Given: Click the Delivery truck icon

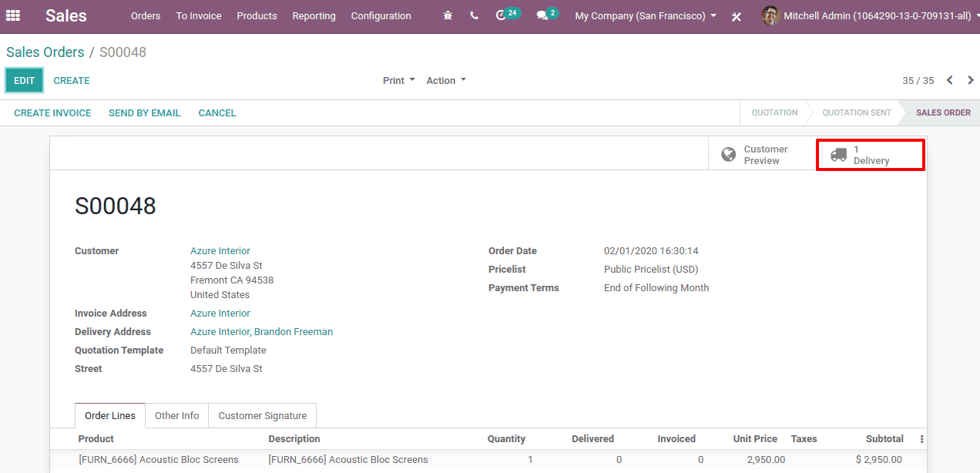Looking at the screenshot, I should (x=838, y=155).
